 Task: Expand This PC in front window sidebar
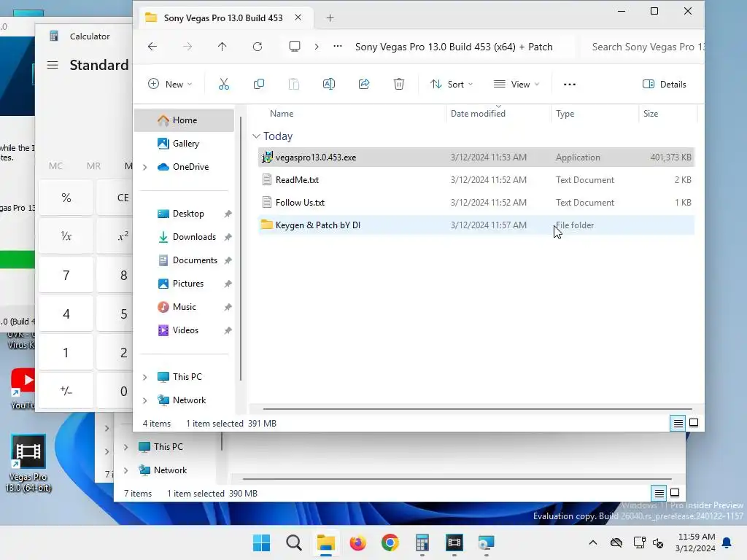tap(145, 377)
